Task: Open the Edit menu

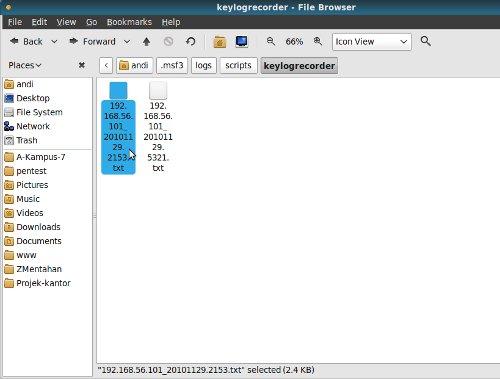Action: tap(39, 22)
